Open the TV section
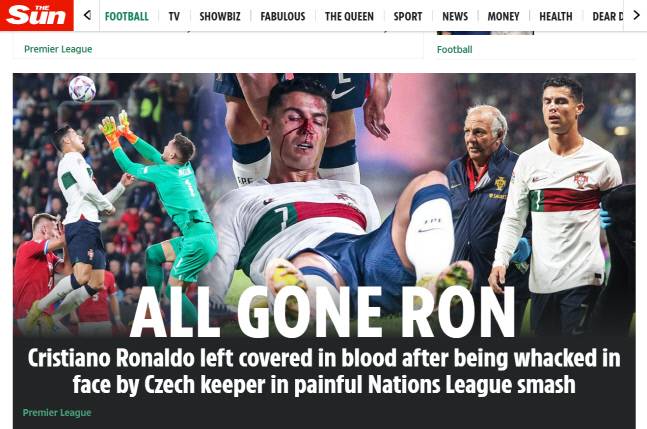Image resolution: width=647 pixels, height=429 pixels. (174, 16)
